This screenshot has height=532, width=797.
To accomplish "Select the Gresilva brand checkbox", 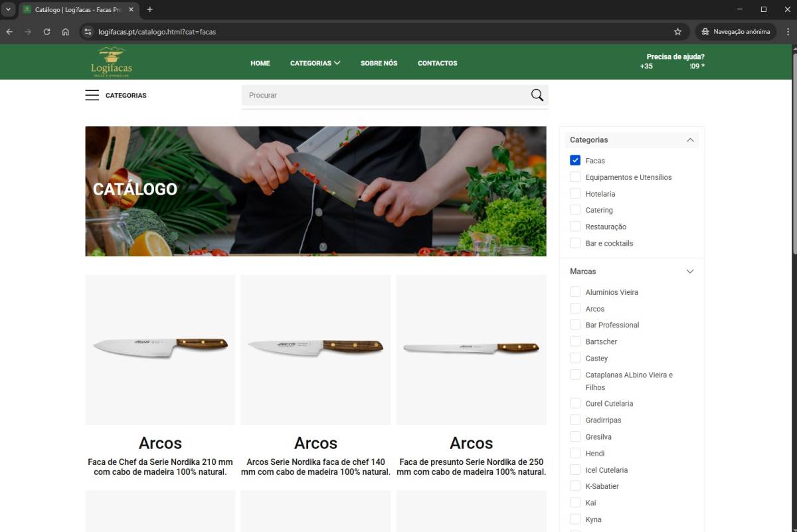I will 575,437.
